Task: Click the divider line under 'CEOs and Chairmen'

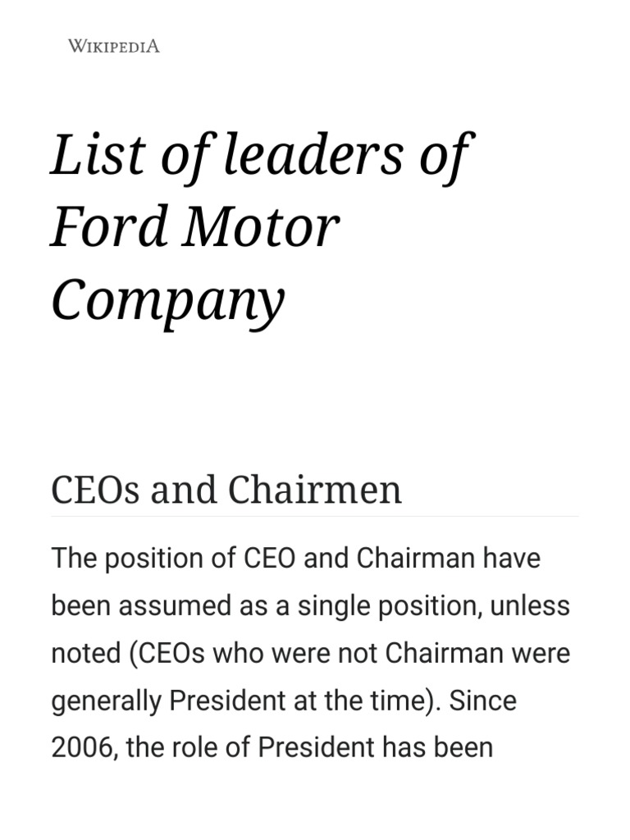Action: click(x=315, y=517)
